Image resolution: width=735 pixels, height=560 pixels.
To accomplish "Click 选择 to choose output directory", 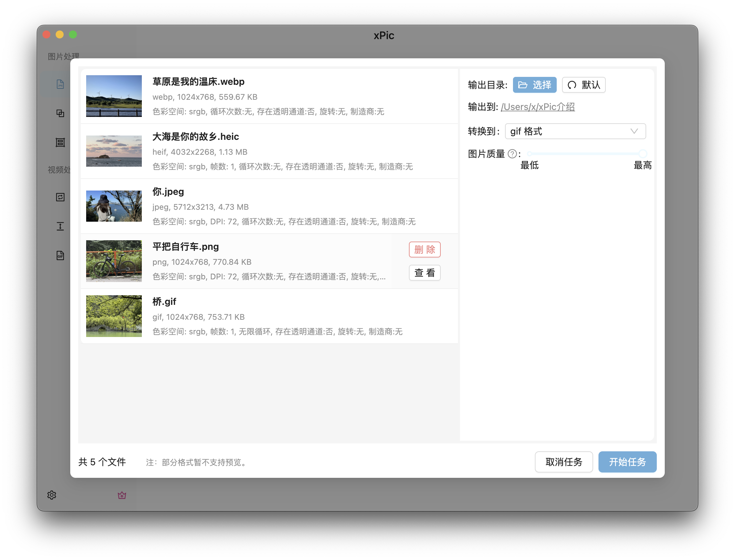I will click(x=534, y=85).
